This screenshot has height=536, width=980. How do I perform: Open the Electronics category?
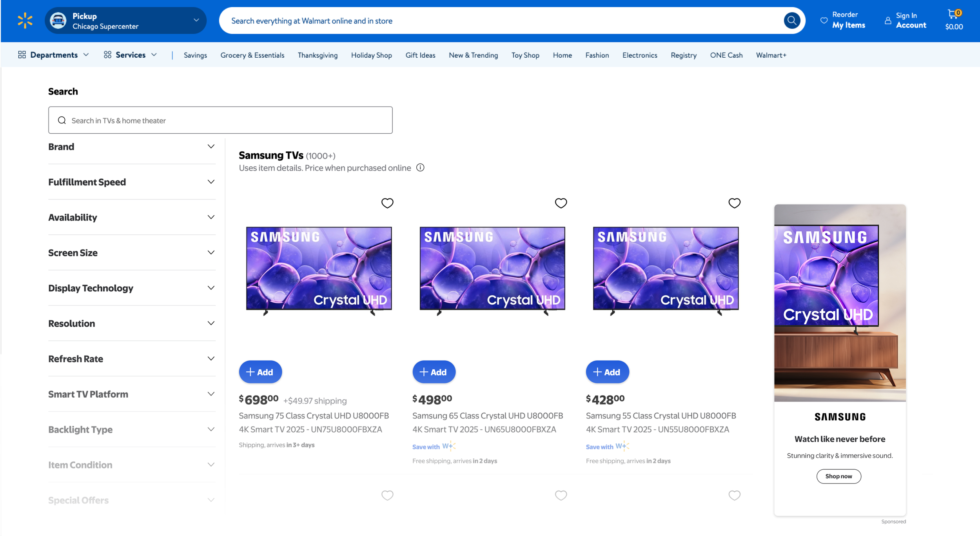click(640, 55)
